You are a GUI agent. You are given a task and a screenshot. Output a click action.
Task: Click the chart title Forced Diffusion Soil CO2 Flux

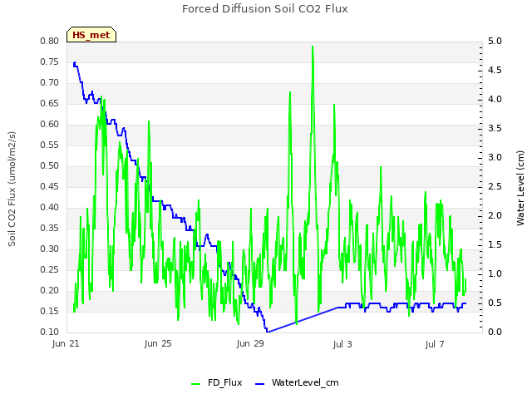[265, 9]
